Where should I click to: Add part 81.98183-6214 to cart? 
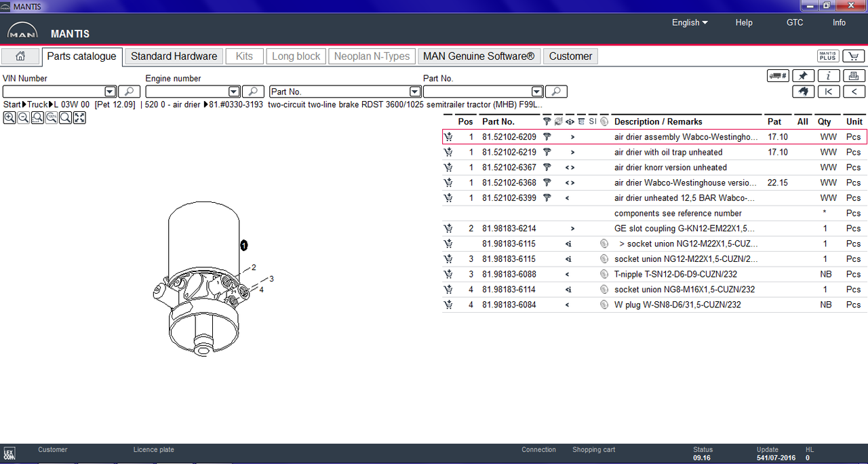[448, 229]
